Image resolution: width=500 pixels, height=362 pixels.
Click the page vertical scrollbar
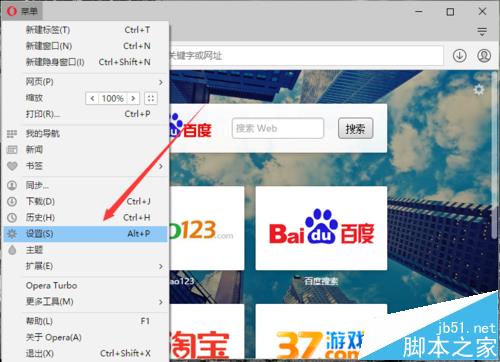494,155
